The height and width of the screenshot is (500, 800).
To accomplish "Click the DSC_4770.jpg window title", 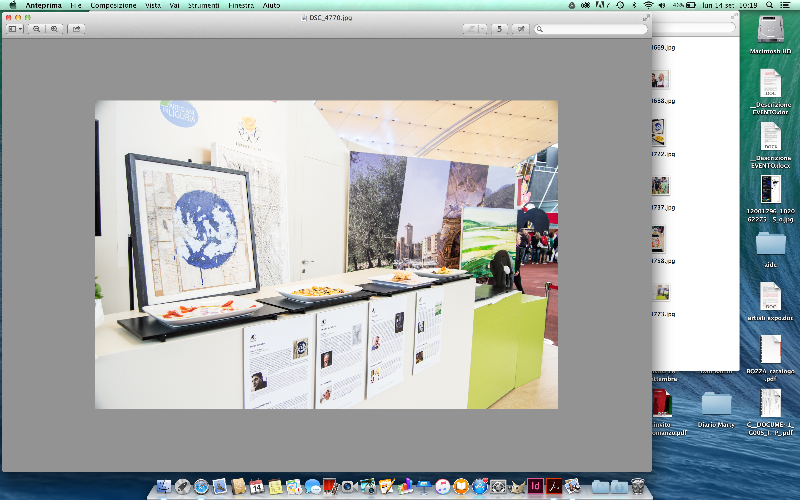I will click(x=330, y=17).
